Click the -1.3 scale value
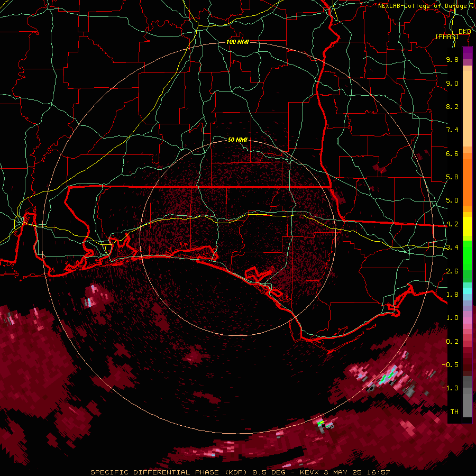The width and height of the screenshot is (476, 476). pos(450,388)
